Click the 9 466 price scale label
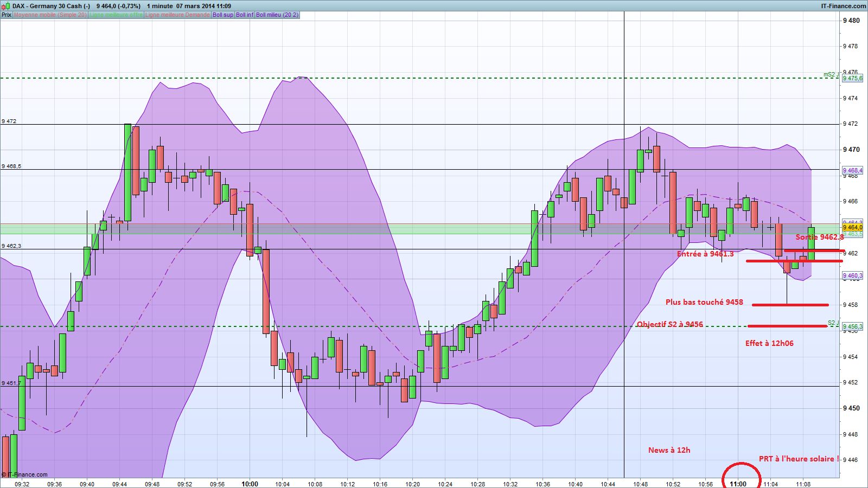 point(851,201)
